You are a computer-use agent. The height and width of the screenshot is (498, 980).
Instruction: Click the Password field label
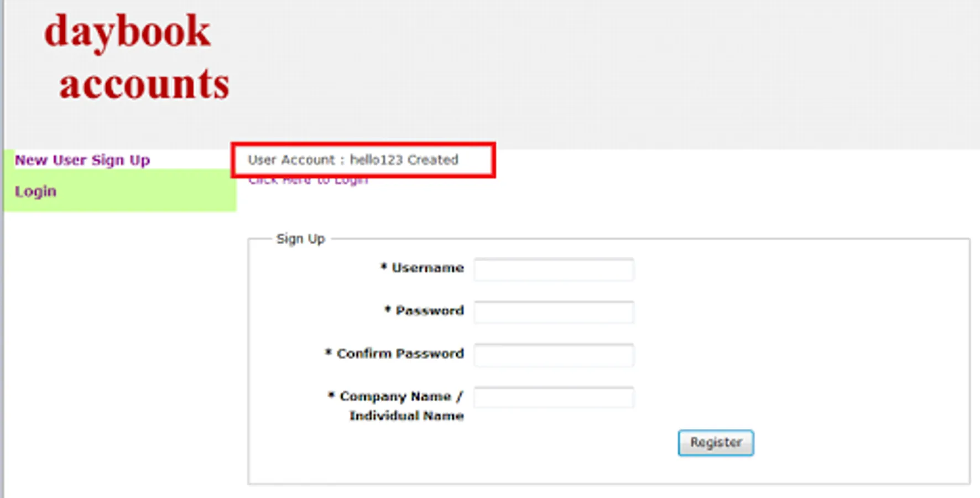pyautogui.click(x=430, y=311)
